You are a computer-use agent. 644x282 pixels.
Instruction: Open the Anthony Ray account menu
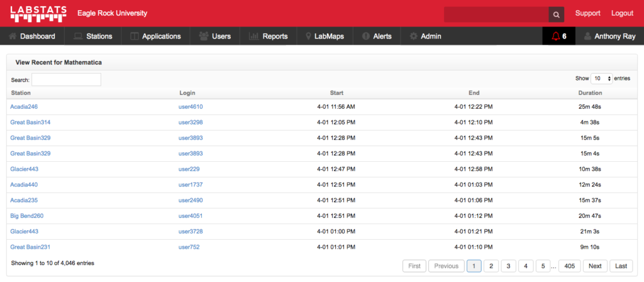click(610, 36)
